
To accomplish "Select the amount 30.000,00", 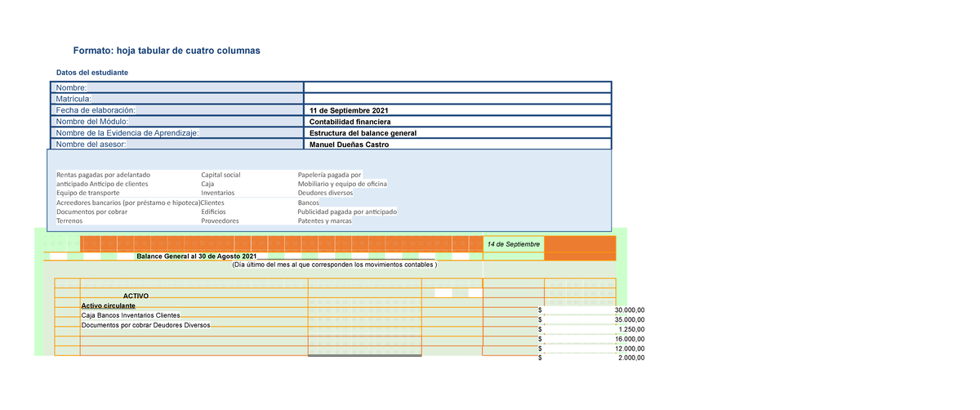I will (630, 310).
